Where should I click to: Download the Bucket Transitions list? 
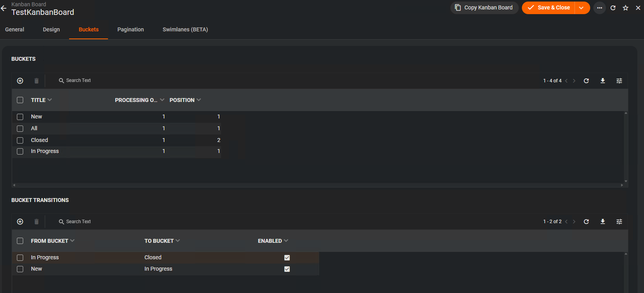coord(603,222)
